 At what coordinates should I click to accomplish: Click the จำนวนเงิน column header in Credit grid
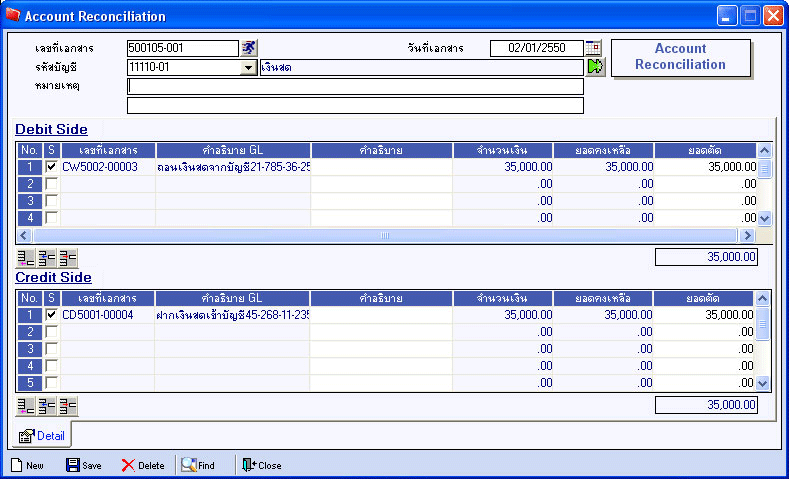[503, 298]
